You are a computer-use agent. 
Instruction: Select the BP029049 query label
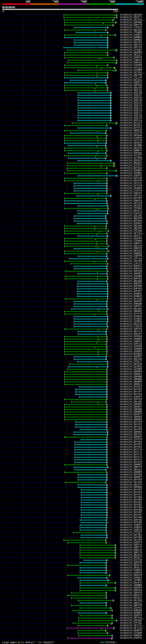(x=8, y=8)
